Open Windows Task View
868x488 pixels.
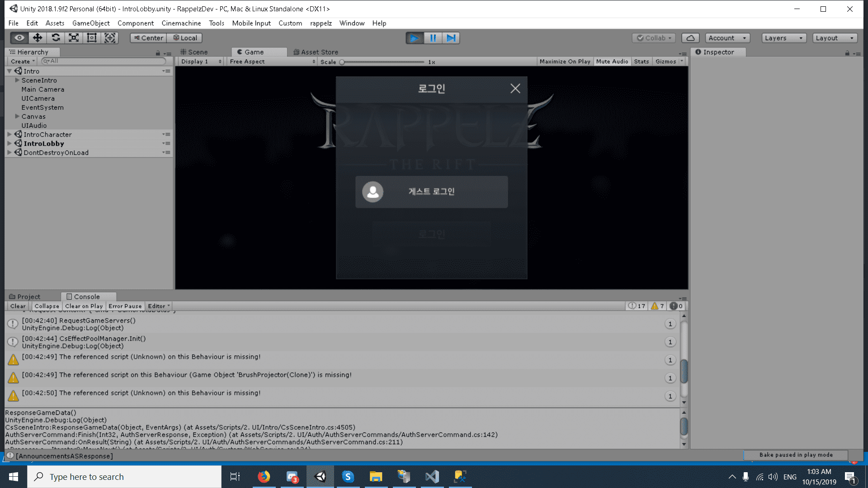point(235,477)
